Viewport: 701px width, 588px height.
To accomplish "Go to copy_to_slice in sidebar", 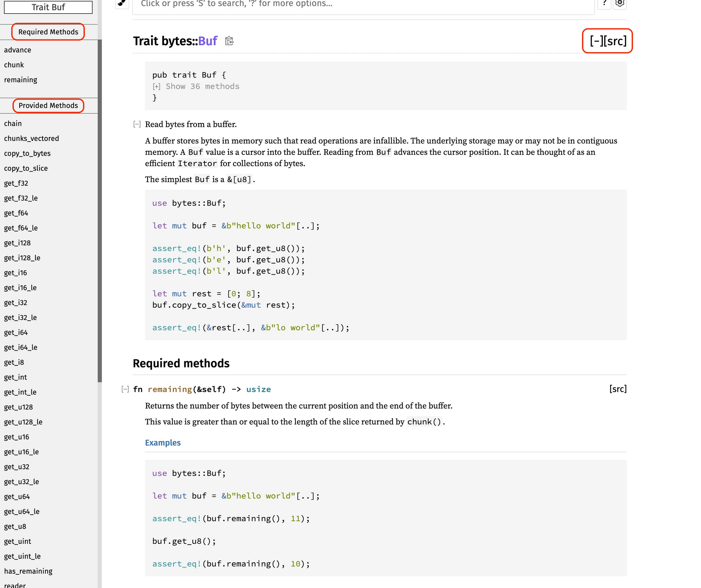I will 26,168.
